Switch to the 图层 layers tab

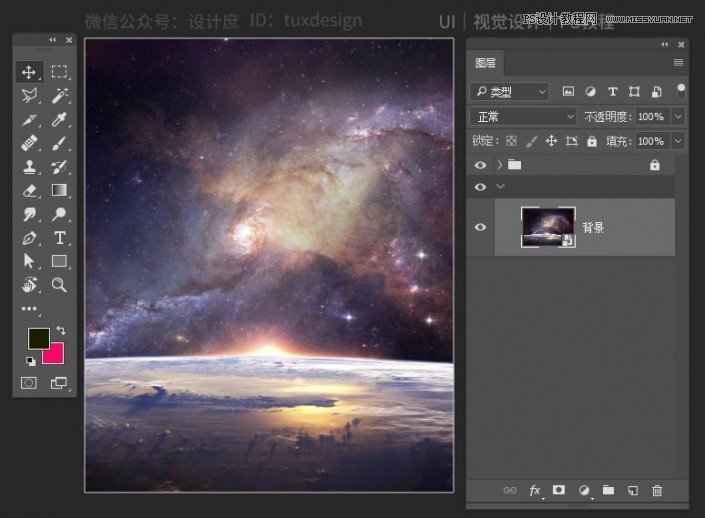coord(486,63)
